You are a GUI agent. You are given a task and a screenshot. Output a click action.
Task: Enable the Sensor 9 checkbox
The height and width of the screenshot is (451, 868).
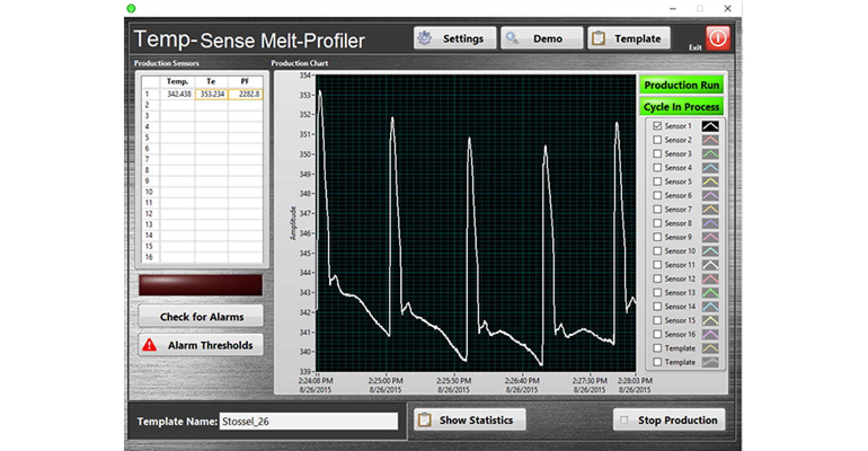click(x=657, y=237)
